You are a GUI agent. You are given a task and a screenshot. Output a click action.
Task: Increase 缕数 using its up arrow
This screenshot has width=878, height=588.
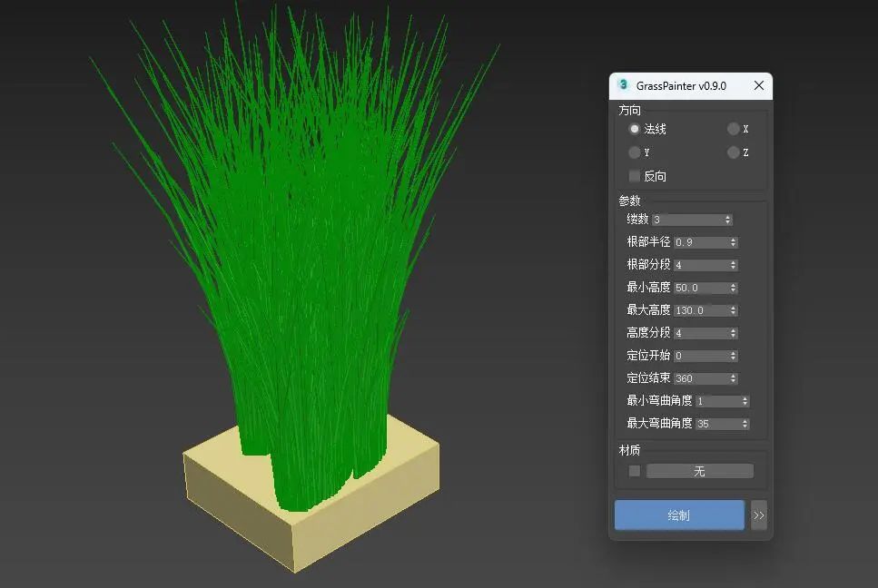[x=727, y=216]
